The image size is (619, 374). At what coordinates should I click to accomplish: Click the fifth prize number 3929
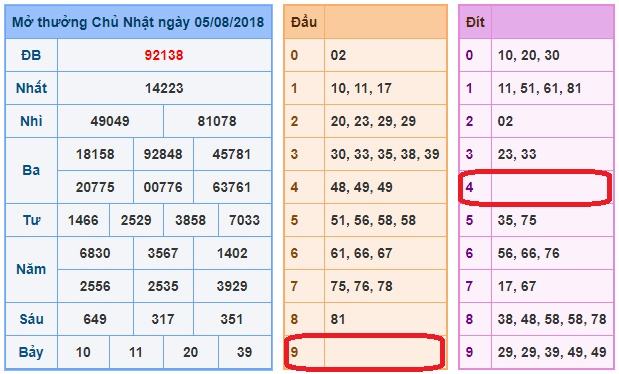point(232,286)
